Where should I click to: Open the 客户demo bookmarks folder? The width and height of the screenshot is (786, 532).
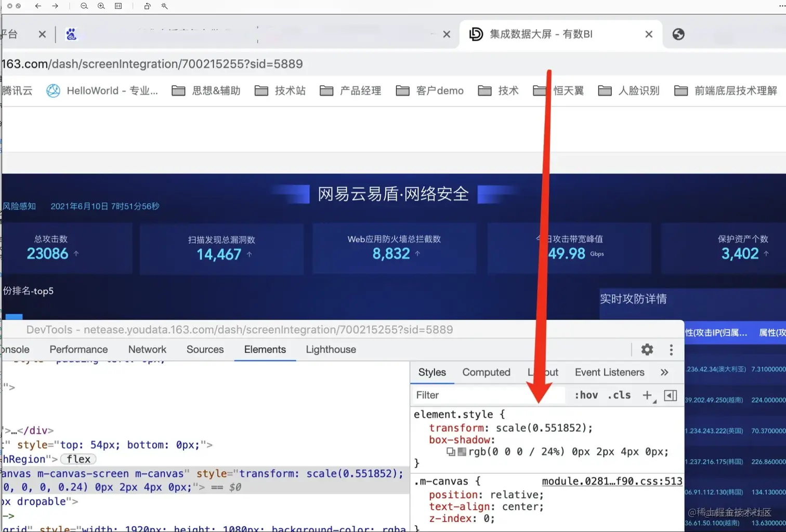[x=429, y=91]
